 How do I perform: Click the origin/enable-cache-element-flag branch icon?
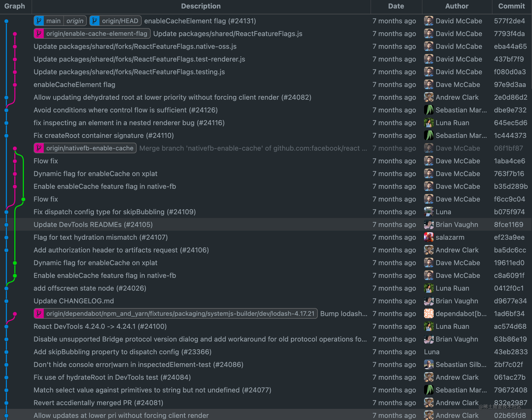[x=39, y=34]
